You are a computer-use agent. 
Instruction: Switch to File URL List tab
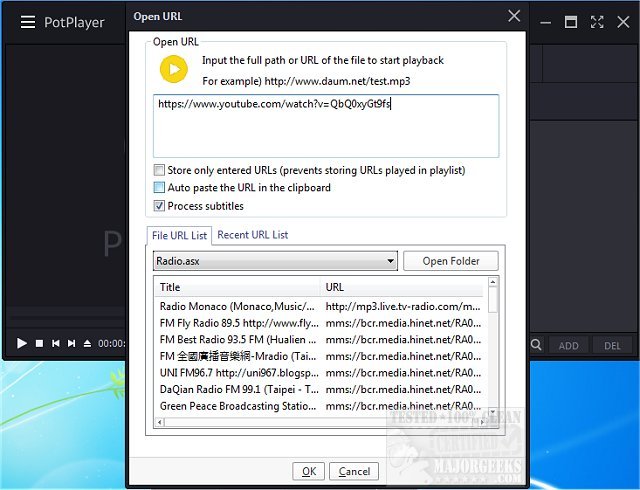tap(179, 236)
